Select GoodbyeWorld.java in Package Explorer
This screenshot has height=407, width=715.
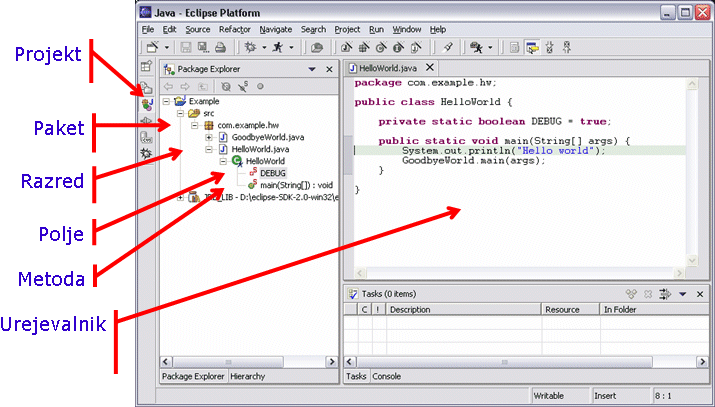[268, 137]
